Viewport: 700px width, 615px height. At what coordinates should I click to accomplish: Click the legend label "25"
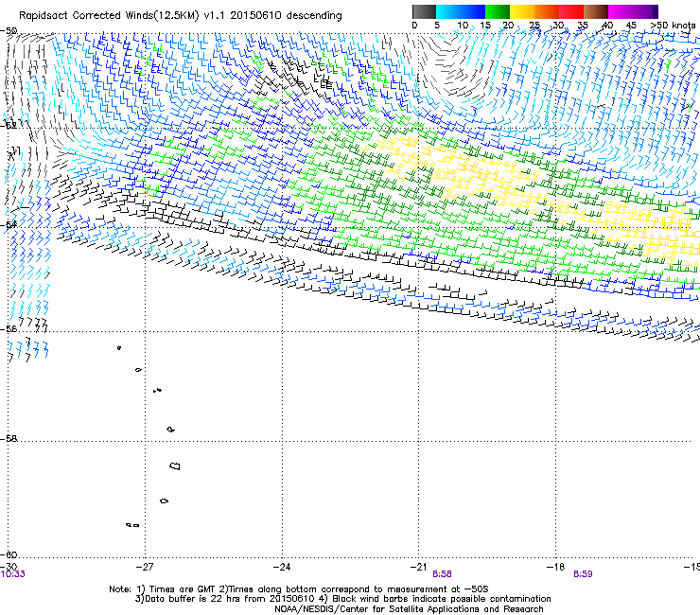pos(534,26)
